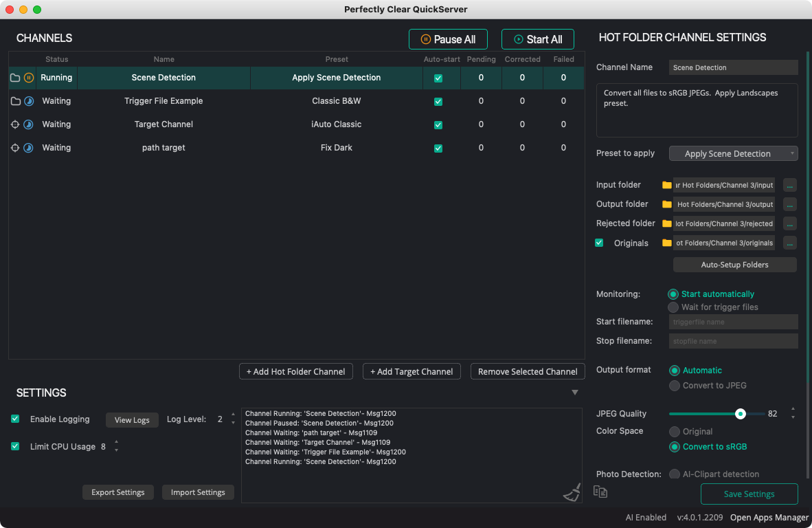Click the yellow folder icon next to Input folder
812x528 pixels.
(x=666, y=185)
